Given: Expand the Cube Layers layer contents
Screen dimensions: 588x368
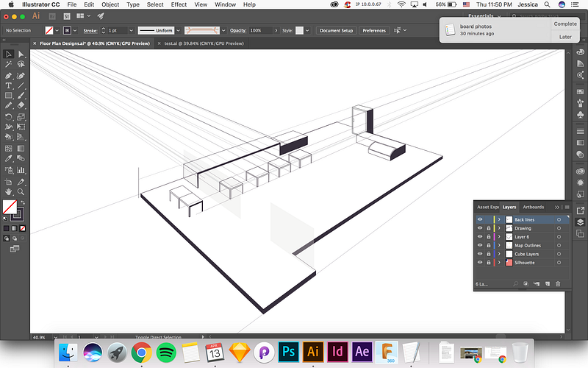Looking at the screenshot, I should (x=498, y=254).
